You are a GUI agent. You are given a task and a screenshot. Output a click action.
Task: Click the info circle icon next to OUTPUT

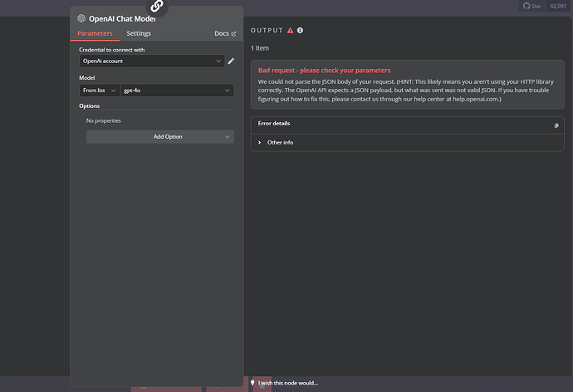tap(300, 31)
